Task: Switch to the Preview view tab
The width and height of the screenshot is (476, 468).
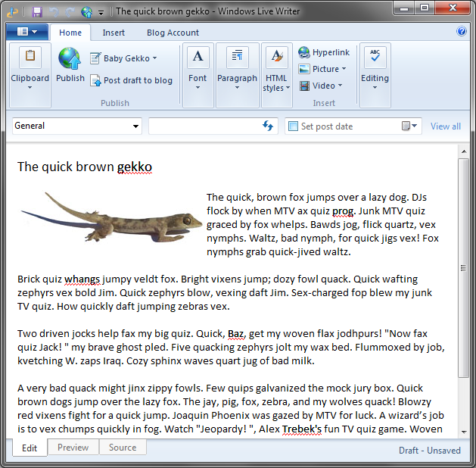Action: (x=73, y=447)
